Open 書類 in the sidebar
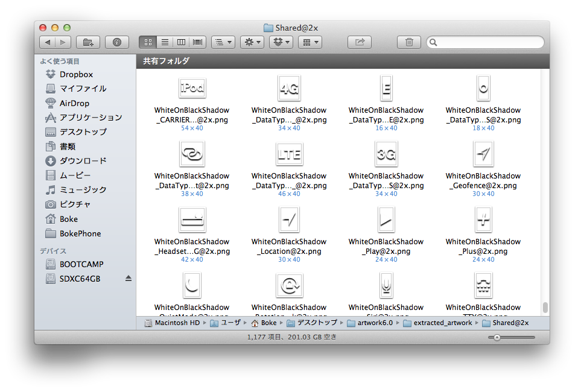This screenshot has height=392, width=584. click(60, 147)
